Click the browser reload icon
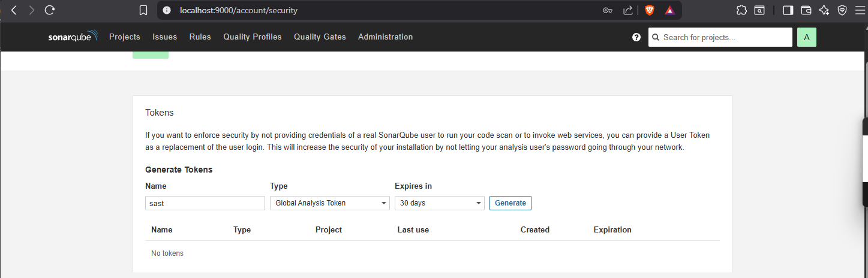The width and height of the screenshot is (868, 278). pyautogui.click(x=50, y=10)
